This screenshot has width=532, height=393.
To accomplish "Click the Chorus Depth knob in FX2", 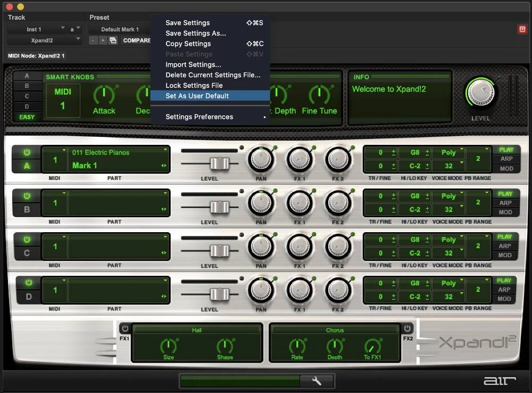I will click(335, 346).
